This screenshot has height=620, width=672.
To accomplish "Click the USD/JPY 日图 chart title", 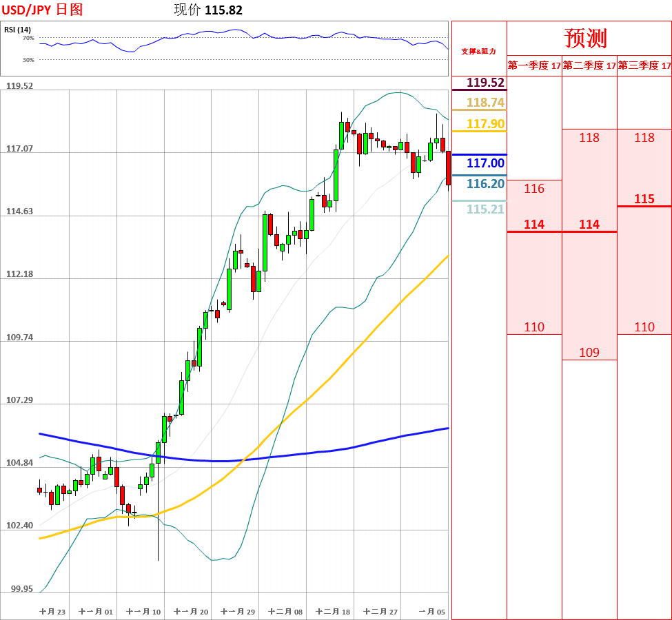I will click(x=42, y=10).
